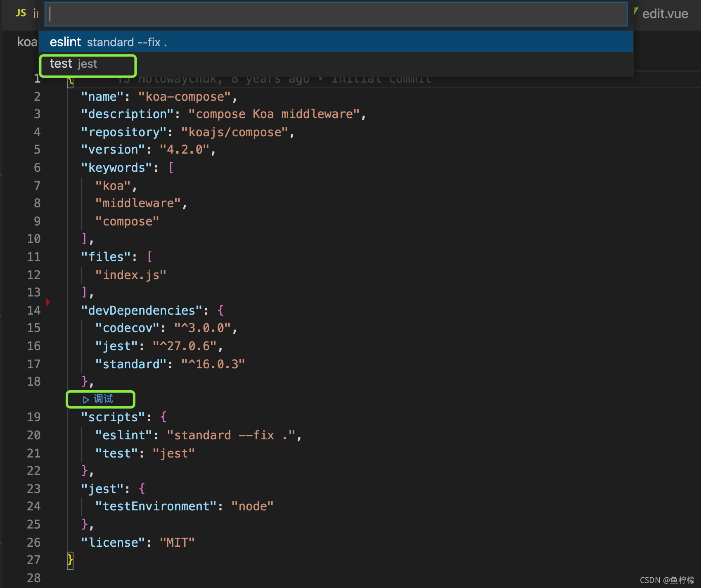Click the "testEnvironment" key

click(156, 506)
